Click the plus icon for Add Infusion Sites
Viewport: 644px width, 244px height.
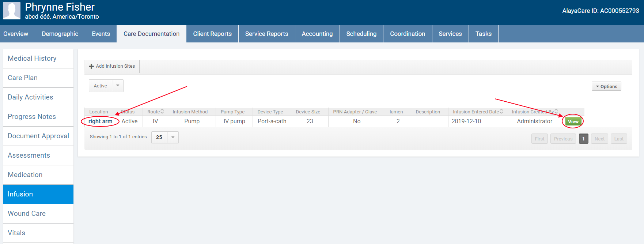(91, 66)
